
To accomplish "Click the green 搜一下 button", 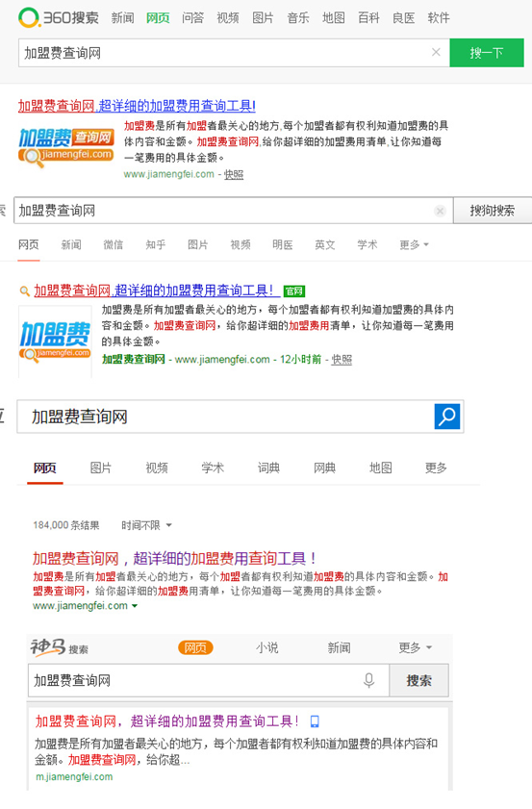I will pos(487,53).
